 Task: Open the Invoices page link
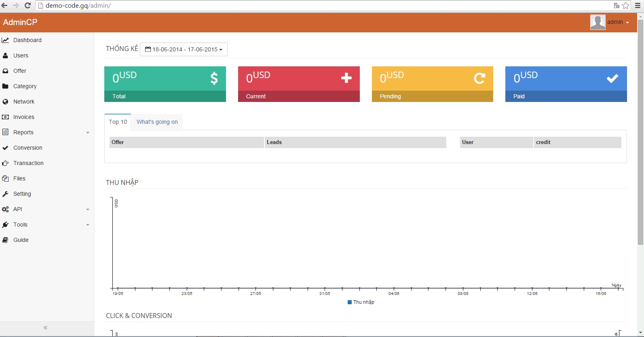(24, 117)
